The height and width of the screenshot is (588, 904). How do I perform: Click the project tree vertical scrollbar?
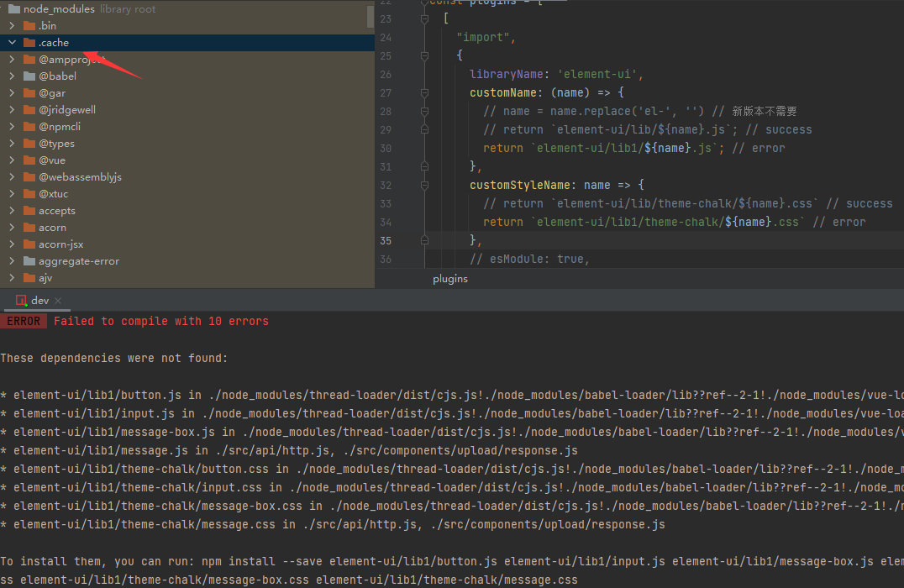coord(370,15)
